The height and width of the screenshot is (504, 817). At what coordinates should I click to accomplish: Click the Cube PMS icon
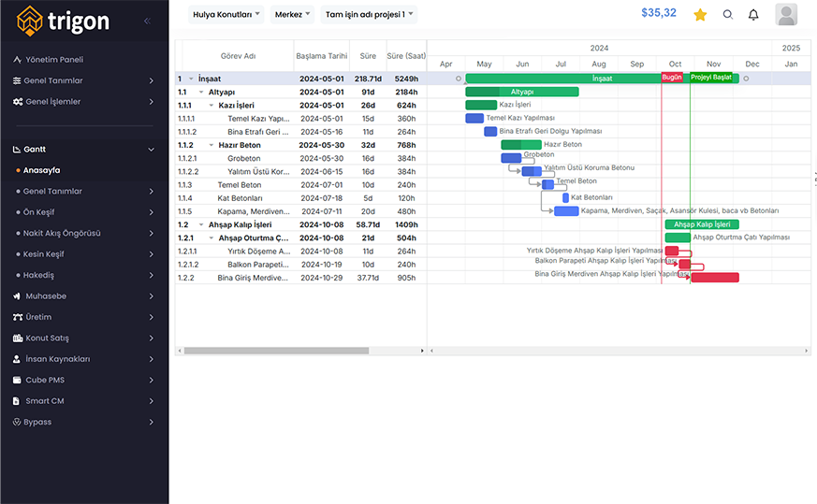tap(17, 380)
